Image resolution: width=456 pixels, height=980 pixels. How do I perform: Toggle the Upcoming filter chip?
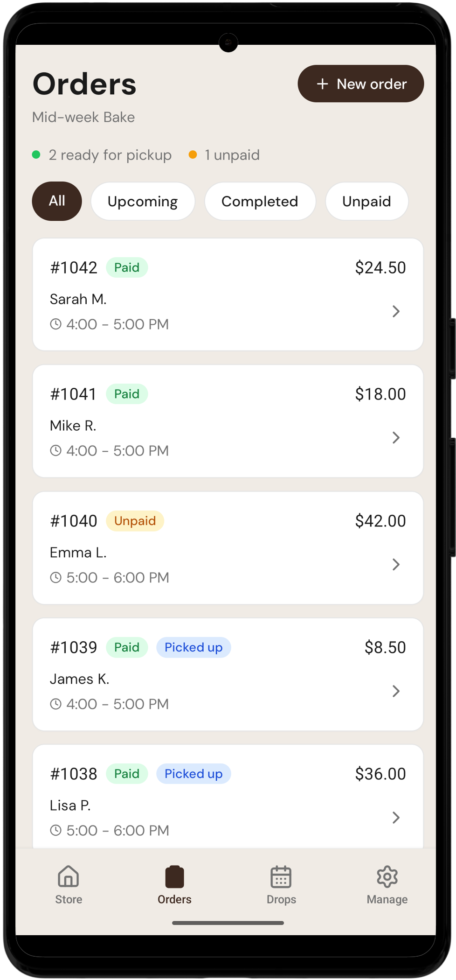[143, 201]
